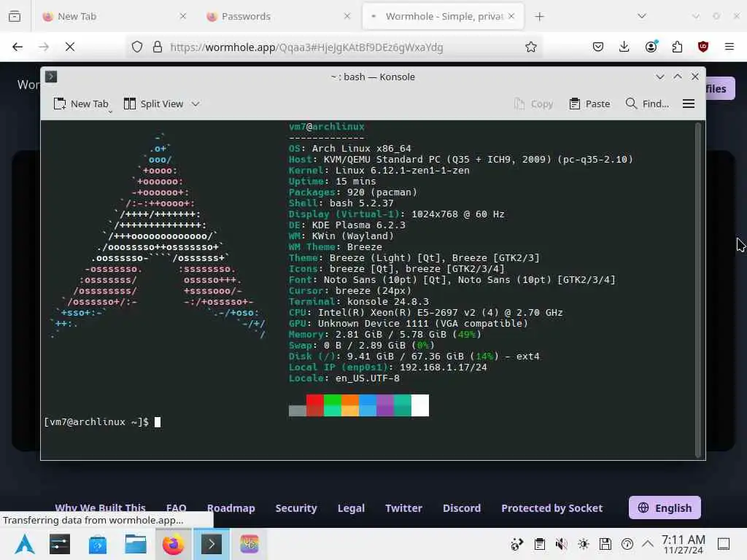The height and width of the screenshot is (560, 747).
Task: Open New Tab in Konsole toolbar
Action: click(82, 104)
